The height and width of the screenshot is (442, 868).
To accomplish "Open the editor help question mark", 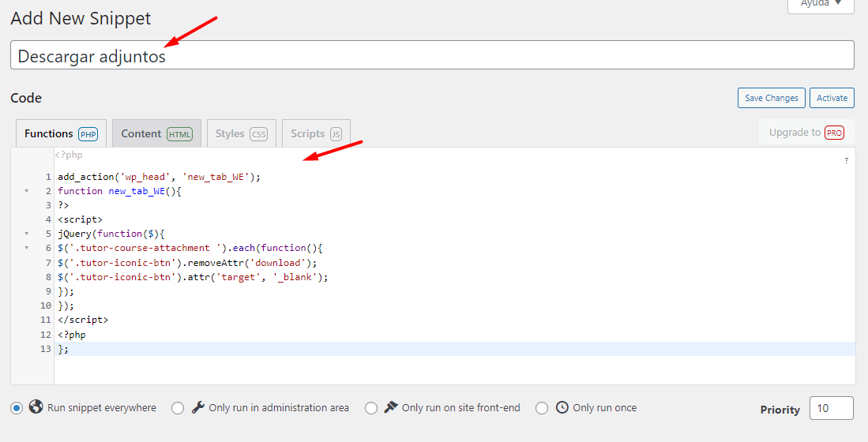I will pos(847,161).
